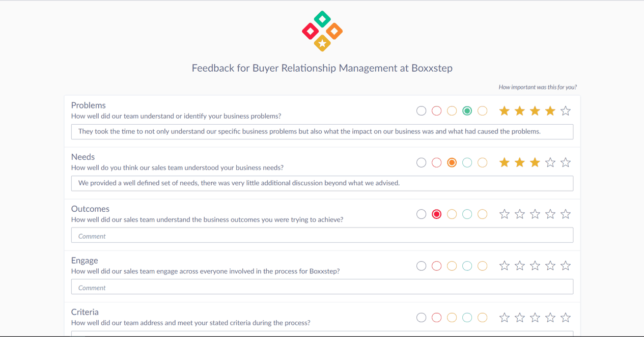Pick the teal radio for Engage
This screenshot has width=644, height=337.
(x=467, y=266)
